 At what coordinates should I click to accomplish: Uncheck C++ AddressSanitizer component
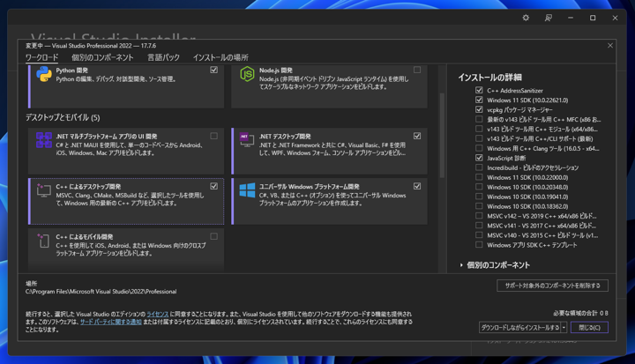coord(479,90)
